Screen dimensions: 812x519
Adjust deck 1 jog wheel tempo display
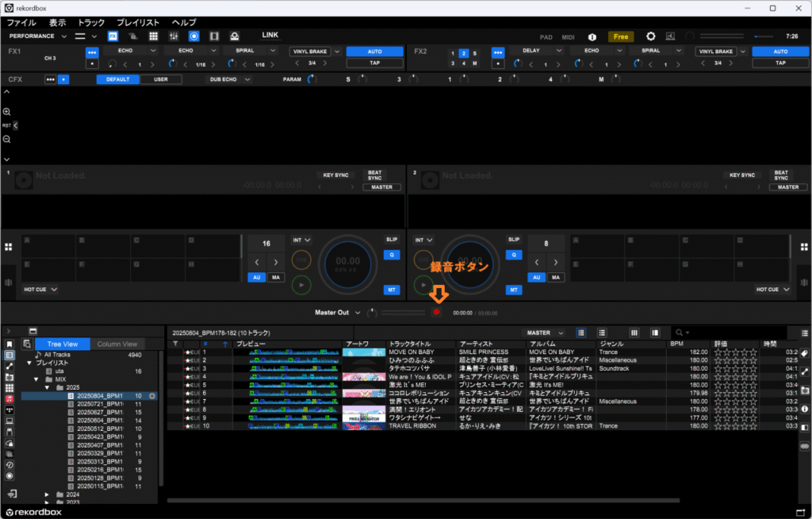point(347,263)
